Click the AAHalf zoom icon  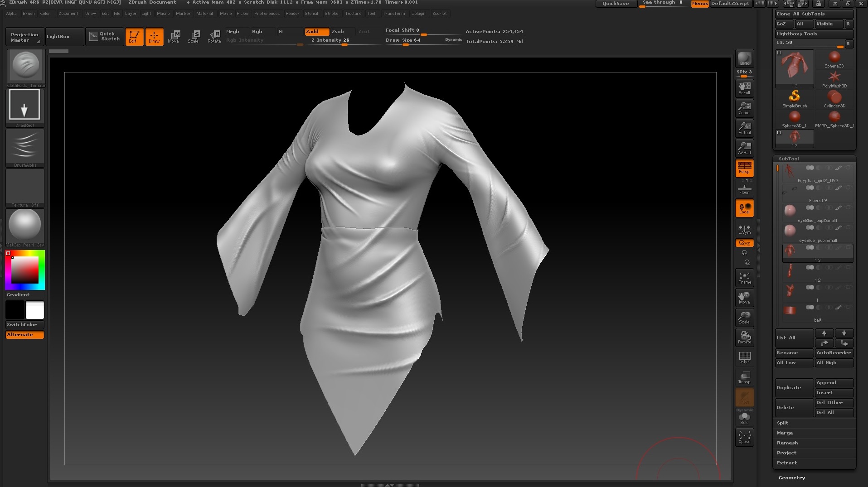pos(744,148)
